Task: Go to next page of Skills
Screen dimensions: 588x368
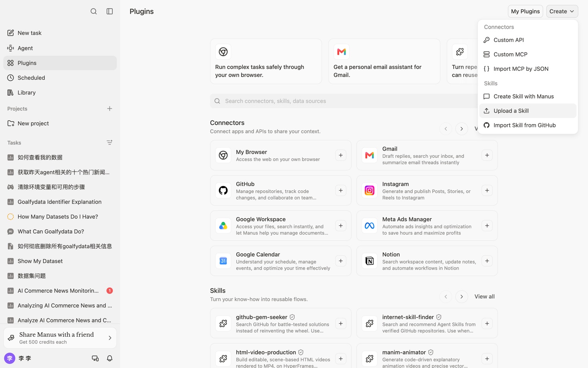Action: coord(462,297)
